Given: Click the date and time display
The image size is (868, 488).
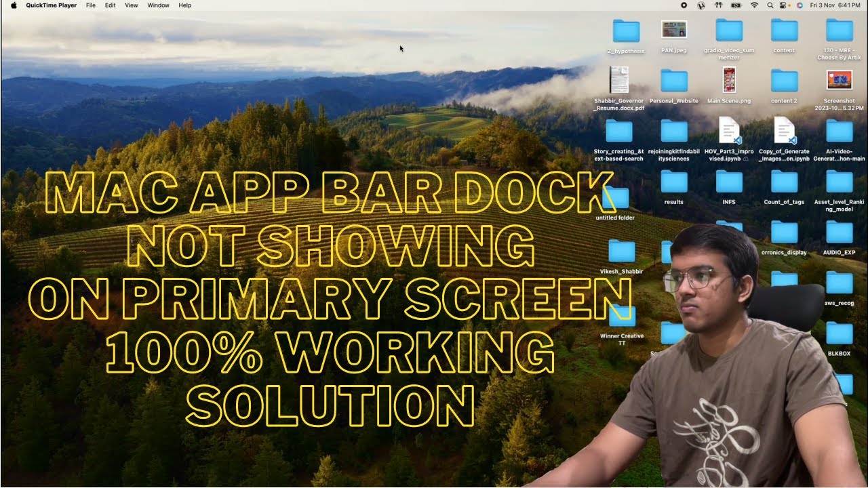Looking at the screenshot, I should coord(835,5).
